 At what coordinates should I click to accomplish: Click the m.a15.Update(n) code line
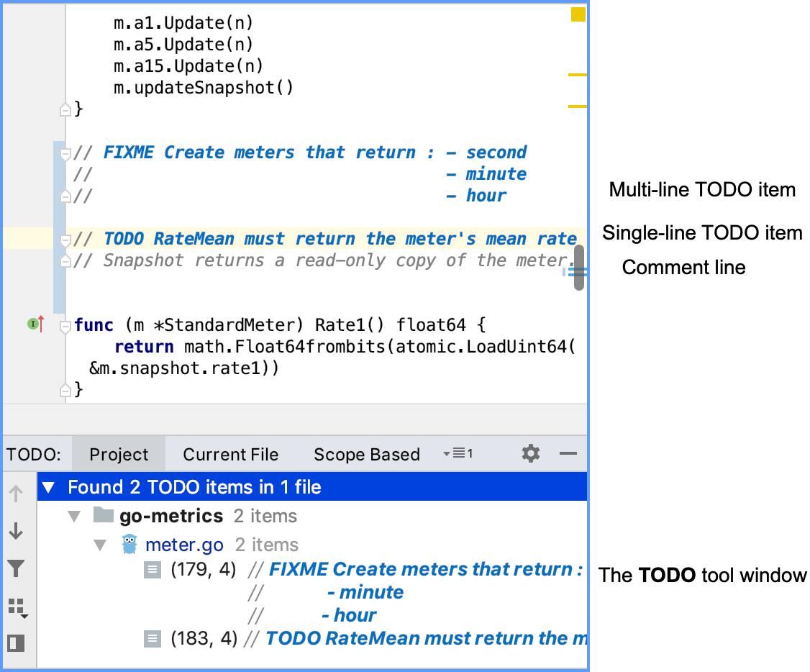tap(188, 66)
